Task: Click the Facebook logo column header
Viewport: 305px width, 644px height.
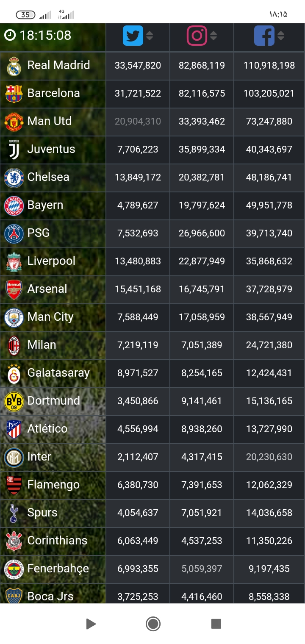Action: (x=264, y=36)
